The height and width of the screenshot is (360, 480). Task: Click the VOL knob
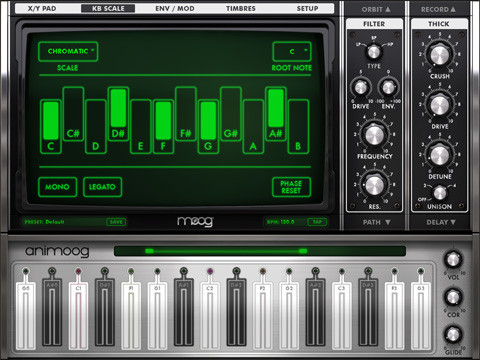pyautogui.click(x=453, y=259)
